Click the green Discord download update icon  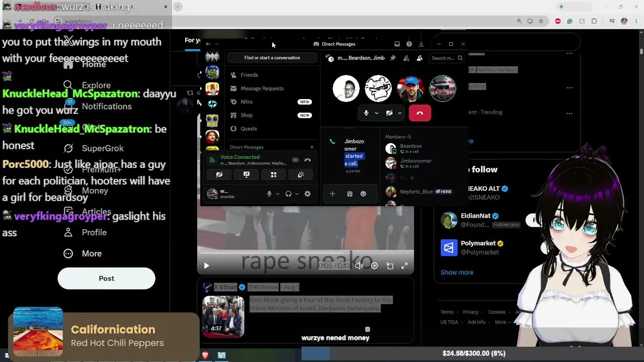click(421, 44)
